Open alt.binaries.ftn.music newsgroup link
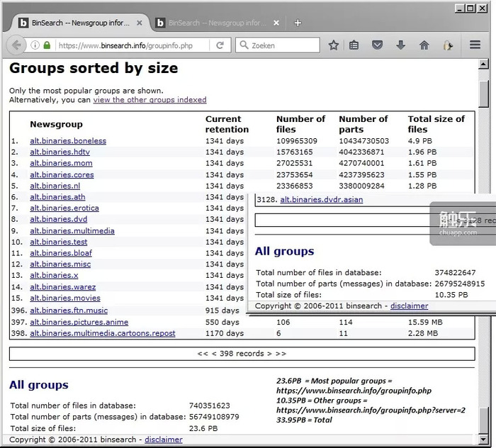Image resolution: width=496 pixels, height=448 pixels. point(69,310)
